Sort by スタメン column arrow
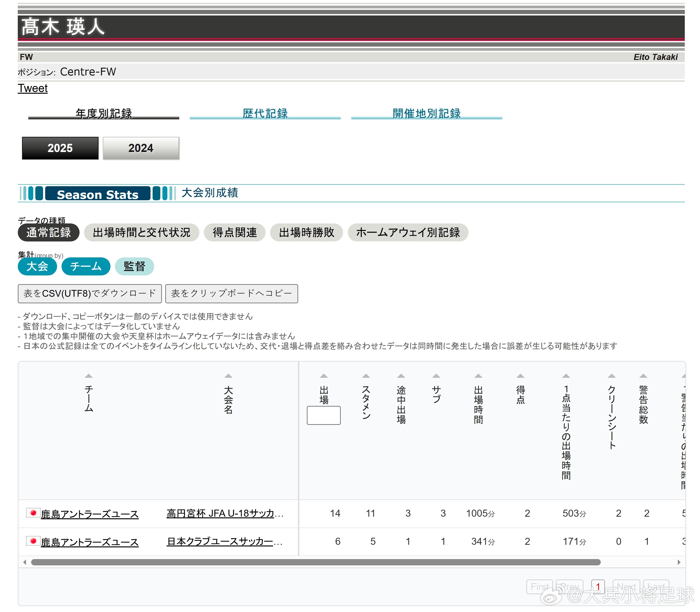This screenshot has height=612, width=700. click(x=366, y=376)
